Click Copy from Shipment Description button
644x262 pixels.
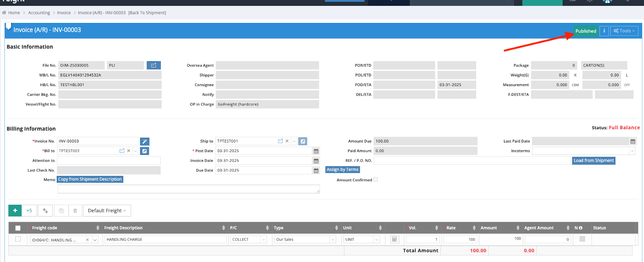click(90, 179)
